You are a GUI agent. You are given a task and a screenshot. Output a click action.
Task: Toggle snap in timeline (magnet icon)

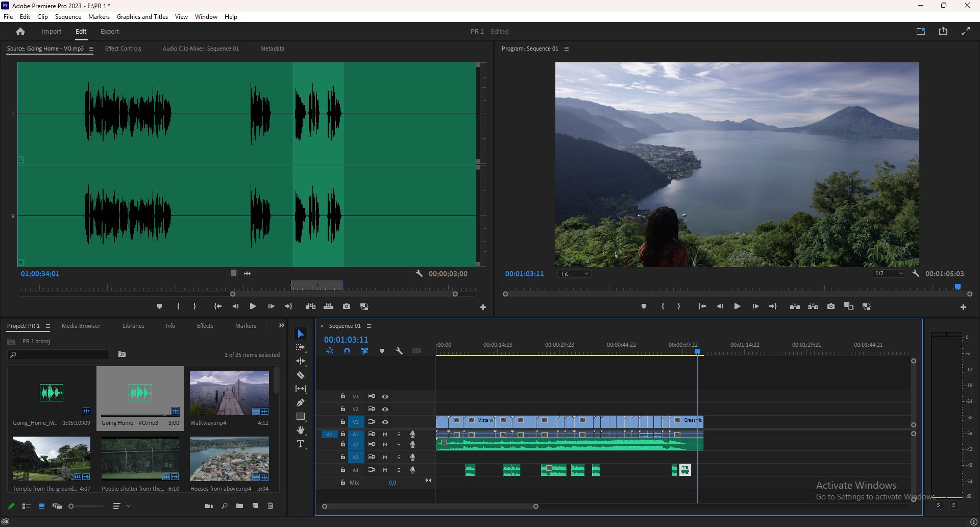(347, 351)
